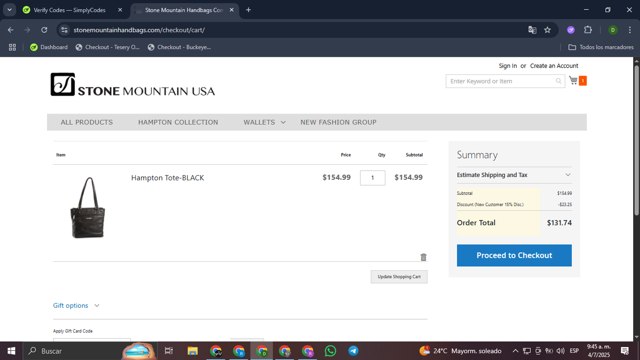Show hidden system tray icons
640x360 pixels.
tap(515, 351)
